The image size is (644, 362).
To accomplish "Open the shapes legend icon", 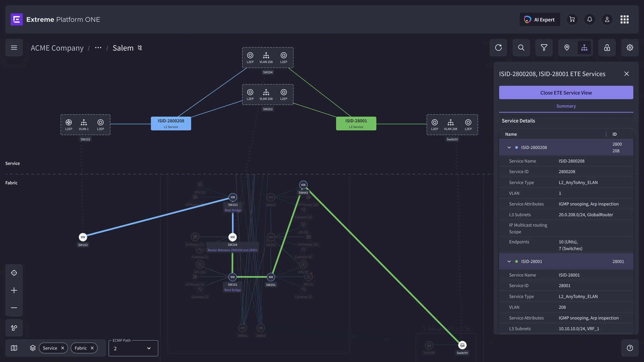I will tap(14, 328).
